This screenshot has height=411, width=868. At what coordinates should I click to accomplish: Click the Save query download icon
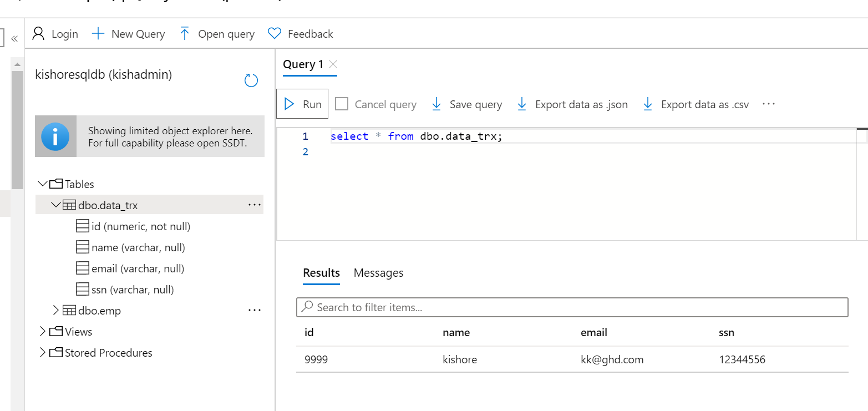tap(436, 104)
